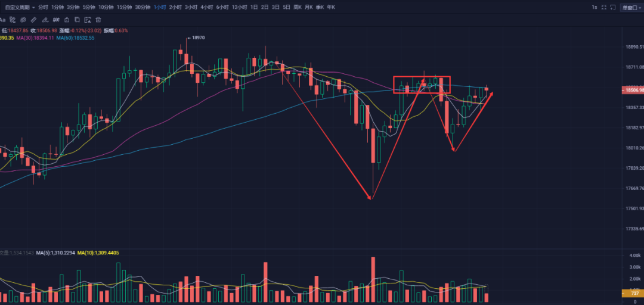
Task: Open the 自定义周期 custom period dropdown
Action: (18, 7)
